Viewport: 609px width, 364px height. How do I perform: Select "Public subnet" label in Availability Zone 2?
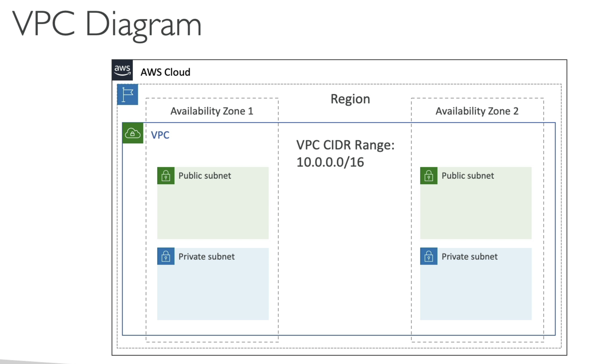468,176
